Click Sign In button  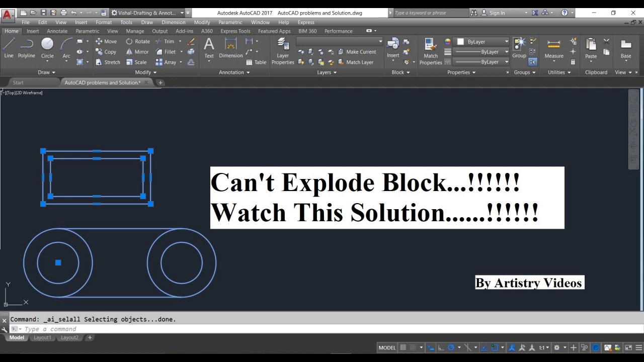493,13
